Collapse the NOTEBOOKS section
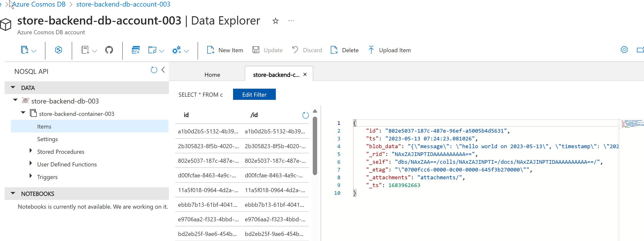The height and width of the screenshot is (241, 644). (x=13, y=193)
